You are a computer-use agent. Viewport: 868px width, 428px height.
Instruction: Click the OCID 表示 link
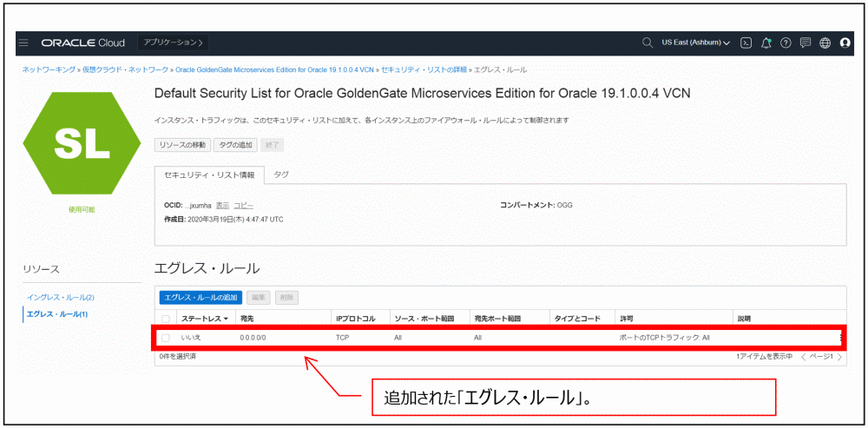[222, 205]
